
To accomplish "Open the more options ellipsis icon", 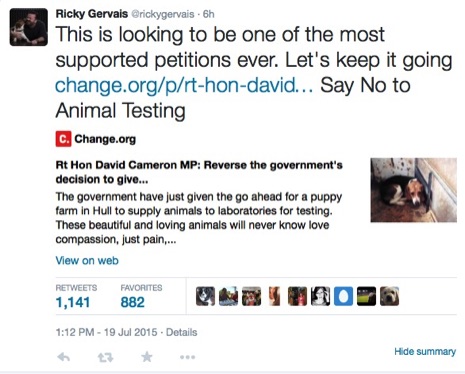I will click(188, 357).
